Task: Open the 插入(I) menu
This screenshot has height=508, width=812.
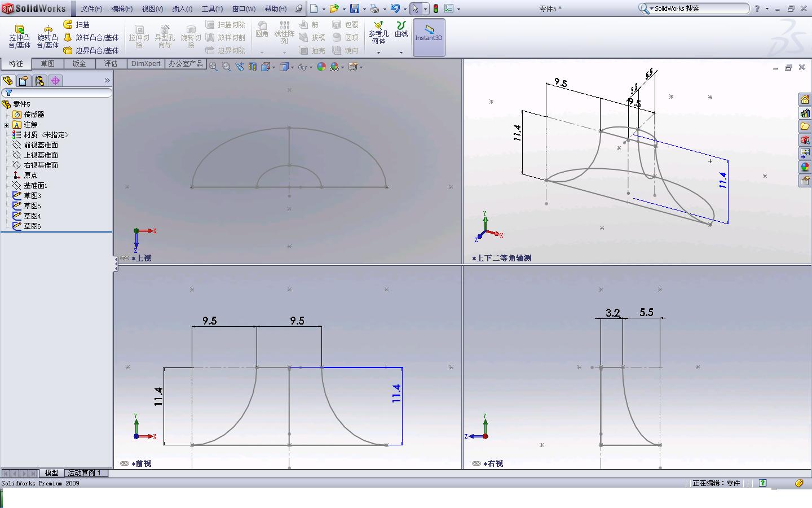Action: [x=182, y=9]
